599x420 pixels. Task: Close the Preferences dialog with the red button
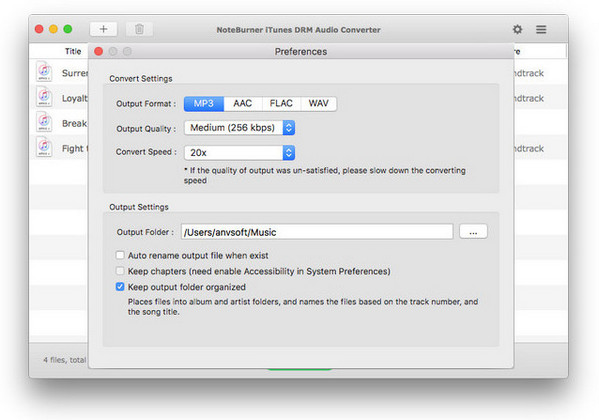(99, 51)
